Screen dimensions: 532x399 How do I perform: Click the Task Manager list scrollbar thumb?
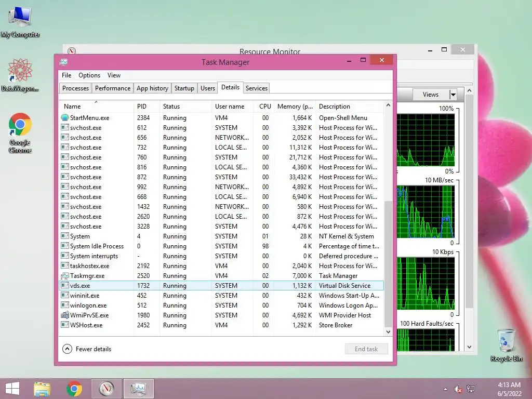[388, 263]
